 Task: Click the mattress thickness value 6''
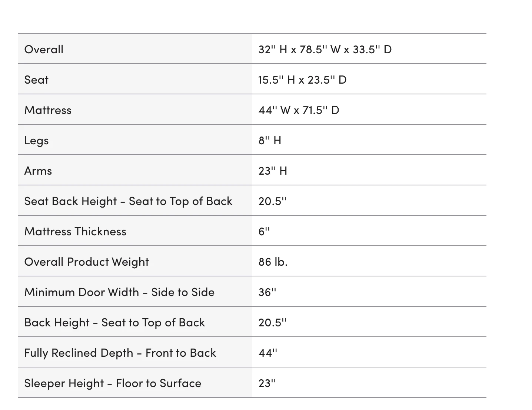(x=264, y=231)
